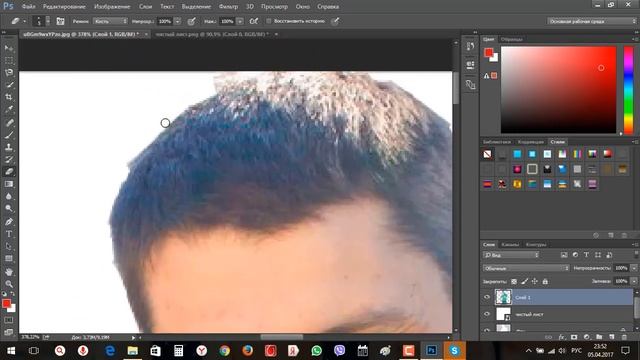Open the Brush panel toggle in options bar

tap(60, 21)
